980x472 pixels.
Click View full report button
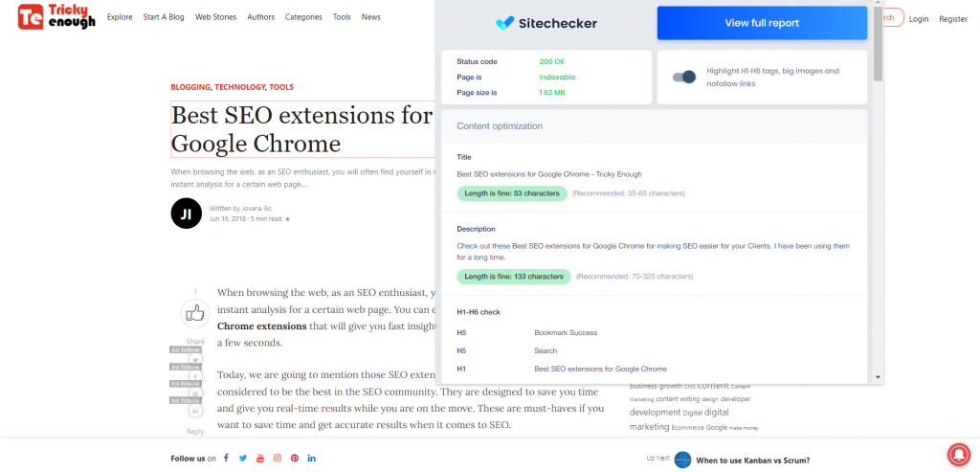(x=762, y=23)
